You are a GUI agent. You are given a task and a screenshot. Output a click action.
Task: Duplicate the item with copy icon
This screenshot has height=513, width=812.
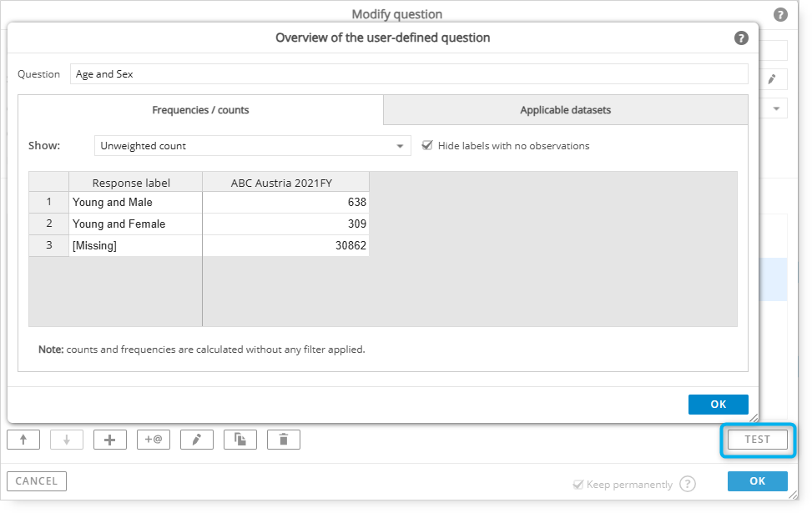(240, 440)
